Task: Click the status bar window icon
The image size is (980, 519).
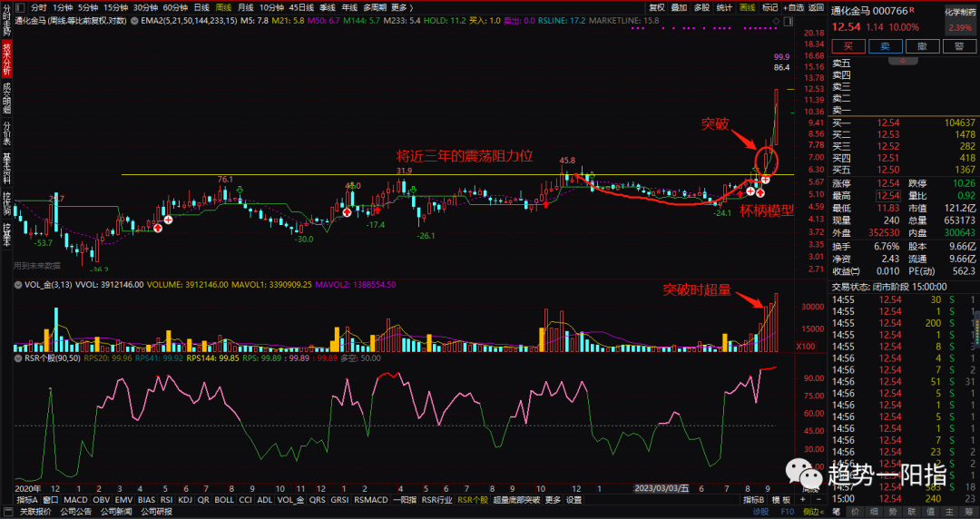Action: click(9, 512)
